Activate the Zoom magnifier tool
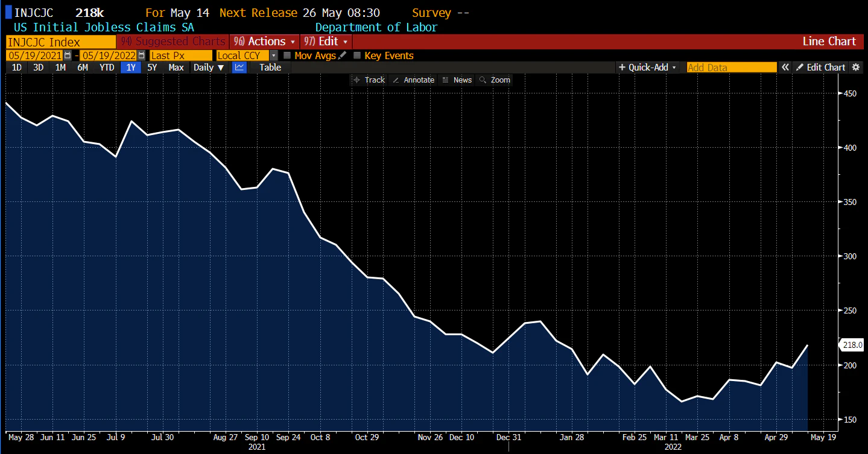The width and height of the screenshot is (868, 454). pos(494,80)
